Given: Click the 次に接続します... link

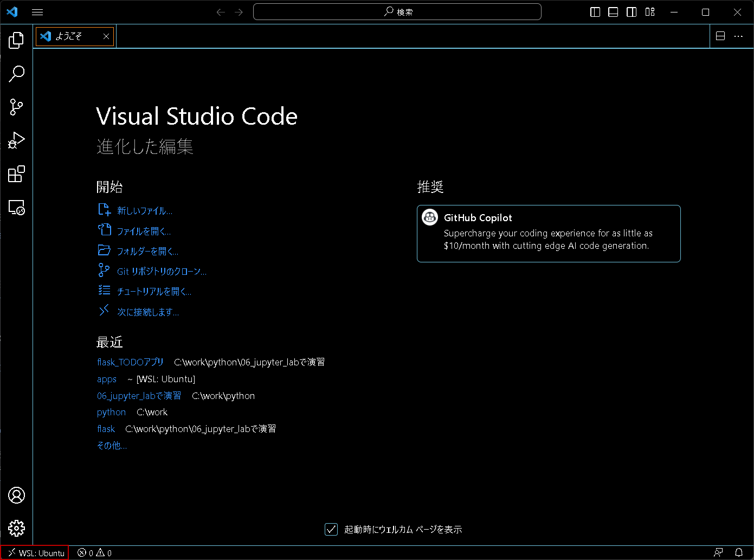Looking at the screenshot, I should coord(148,312).
